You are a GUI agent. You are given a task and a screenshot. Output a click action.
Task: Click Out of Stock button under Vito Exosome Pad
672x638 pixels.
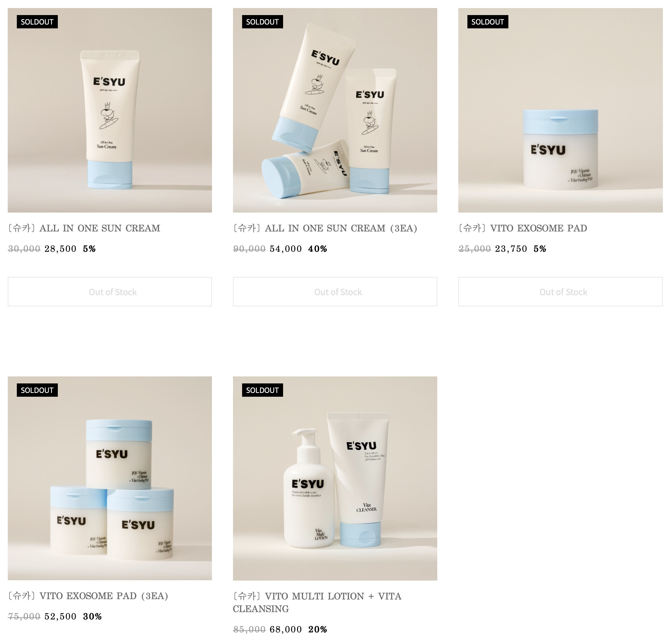pos(560,292)
